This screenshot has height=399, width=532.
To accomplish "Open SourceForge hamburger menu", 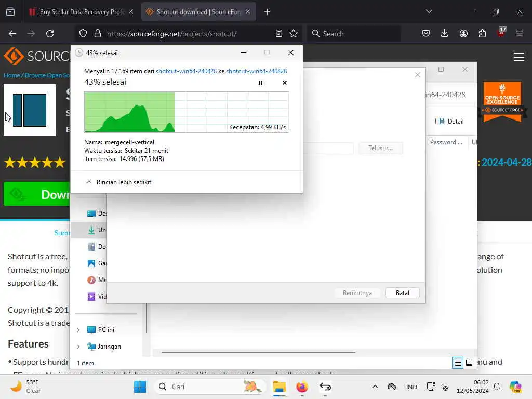I will [519, 57].
